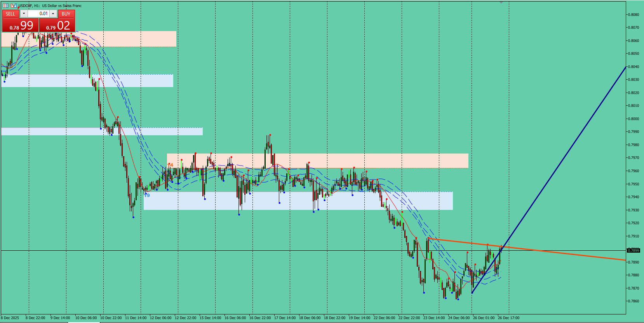Click the chart title USDCHF, H1

[x=29, y=6]
